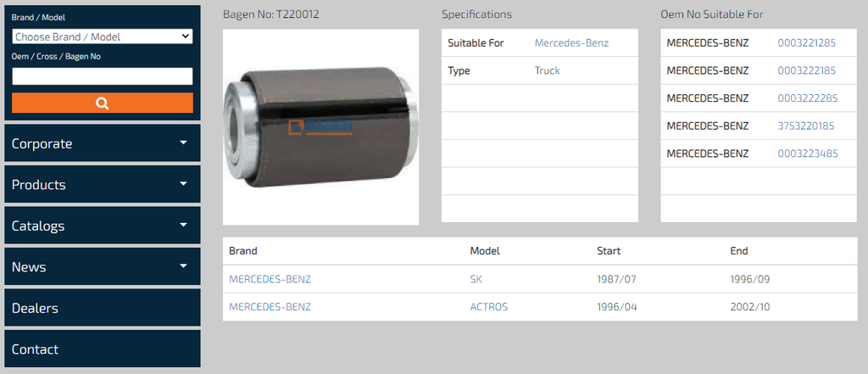
Task: Open OEM number 3753220185
Action: click(806, 126)
